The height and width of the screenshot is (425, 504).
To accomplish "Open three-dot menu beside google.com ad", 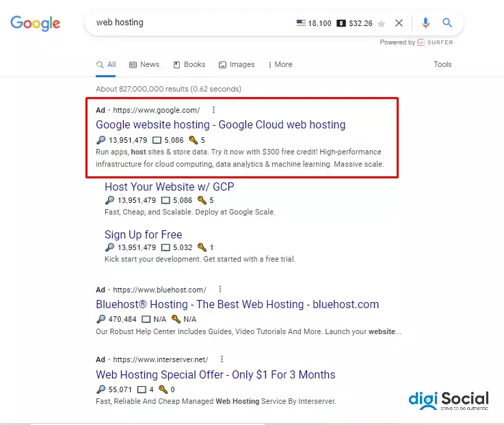I will coord(213,110).
